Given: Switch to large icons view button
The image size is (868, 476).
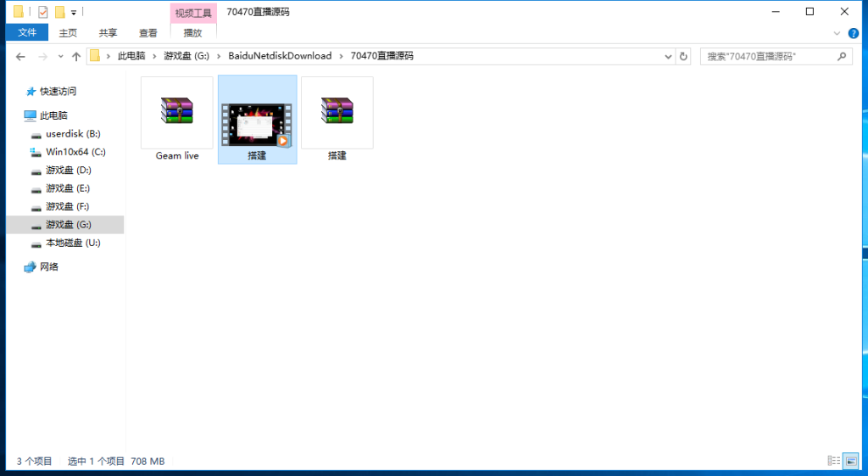Looking at the screenshot, I should [x=851, y=461].
